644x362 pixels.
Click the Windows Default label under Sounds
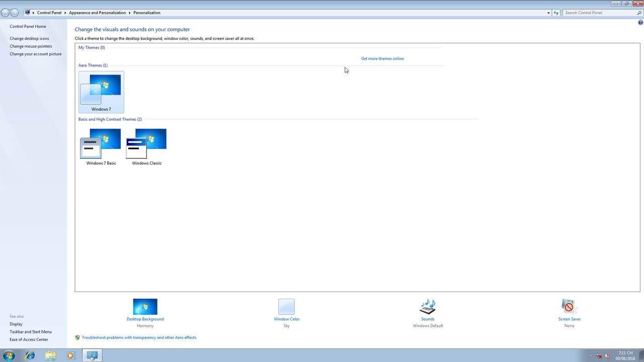pos(428,326)
